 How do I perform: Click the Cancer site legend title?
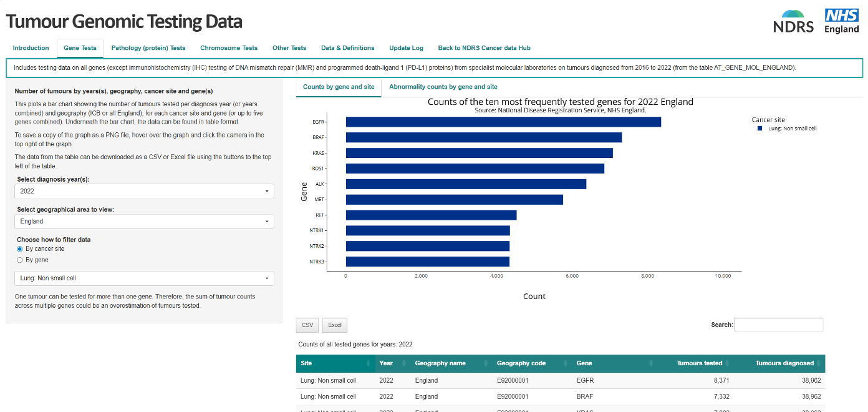[x=768, y=119]
